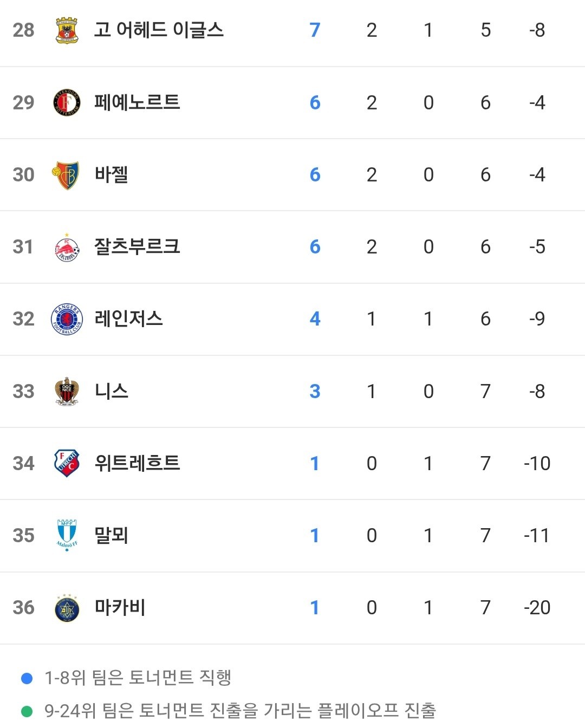
Task: Open the 잘츠부르크 team name link
Action: pos(137,246)
